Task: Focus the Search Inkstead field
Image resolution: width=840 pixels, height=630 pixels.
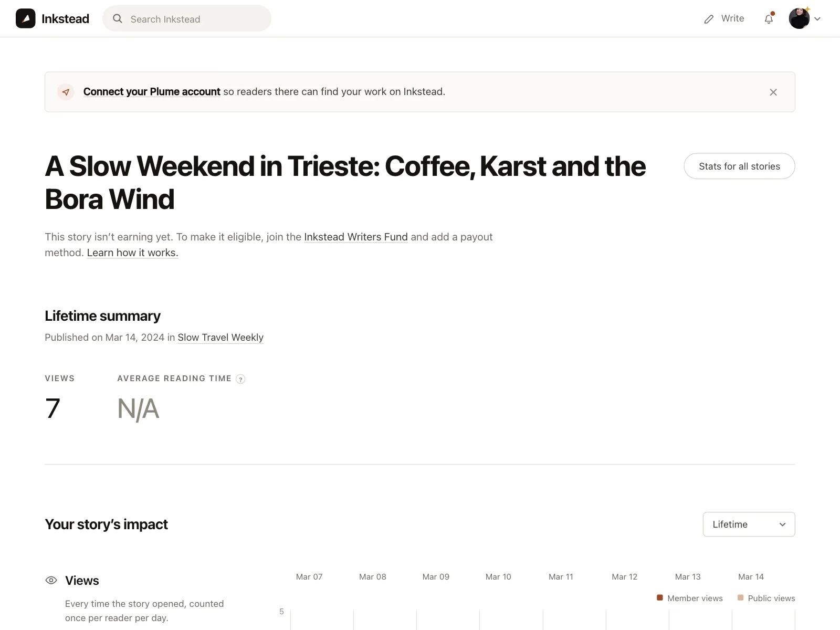Action: tap(187, 19)
